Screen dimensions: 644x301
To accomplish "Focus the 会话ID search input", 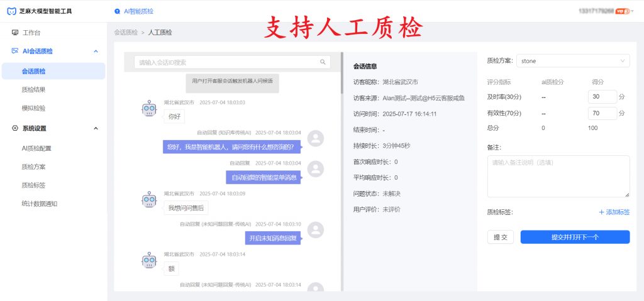I will (x=232, y=62).
